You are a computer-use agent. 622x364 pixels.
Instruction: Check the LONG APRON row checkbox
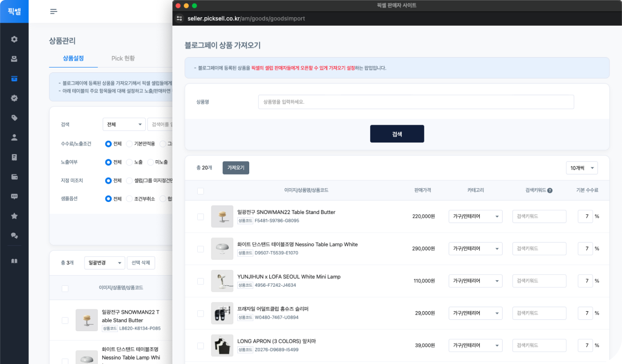click(200, 346)
